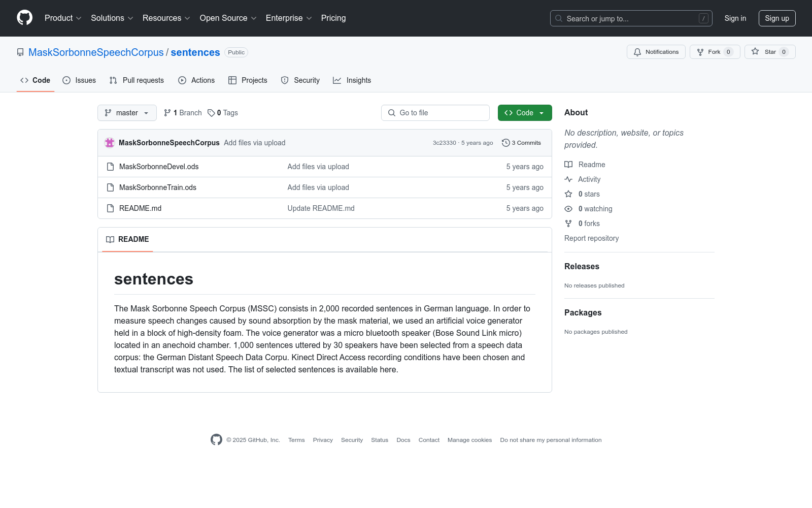The width and height of the screenshot is (812, 508).
Task: Click the GitHub logo in header
Action: coord(24,18)
